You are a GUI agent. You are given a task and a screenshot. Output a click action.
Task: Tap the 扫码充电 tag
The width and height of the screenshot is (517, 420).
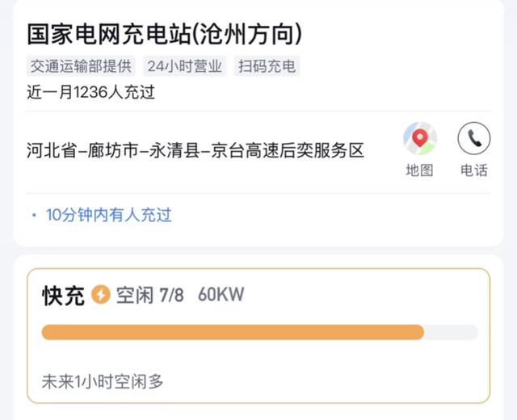pyautogui.click(x=267, y=66)
